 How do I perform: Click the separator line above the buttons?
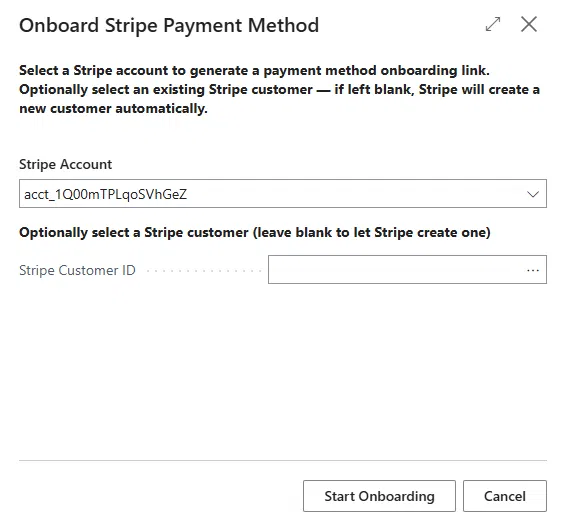pos(283,460)
